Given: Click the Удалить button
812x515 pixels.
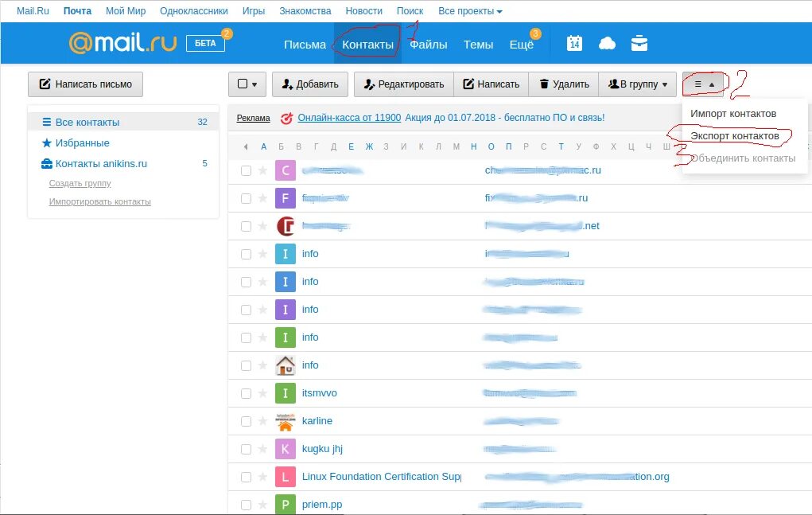Looking at the screenshot, I should pos(563,84).
